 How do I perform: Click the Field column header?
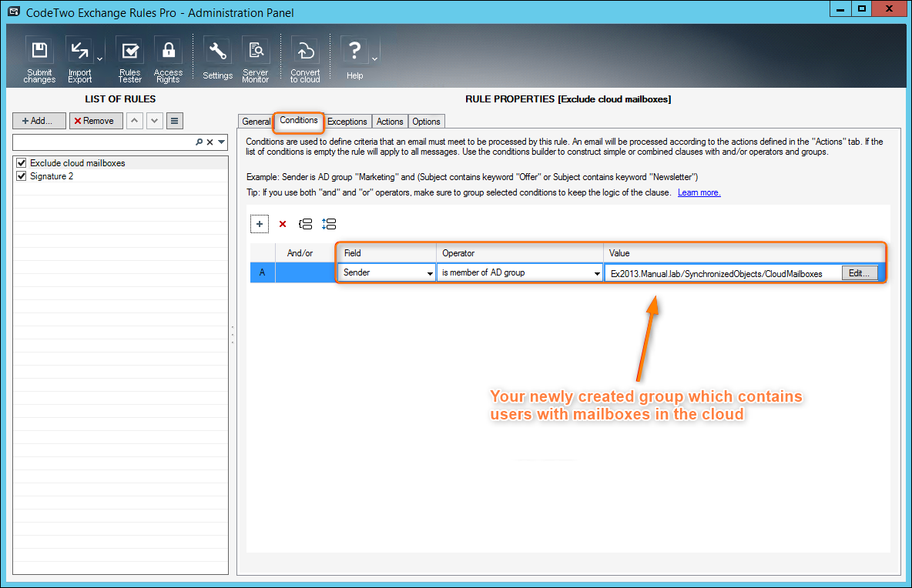386,253
